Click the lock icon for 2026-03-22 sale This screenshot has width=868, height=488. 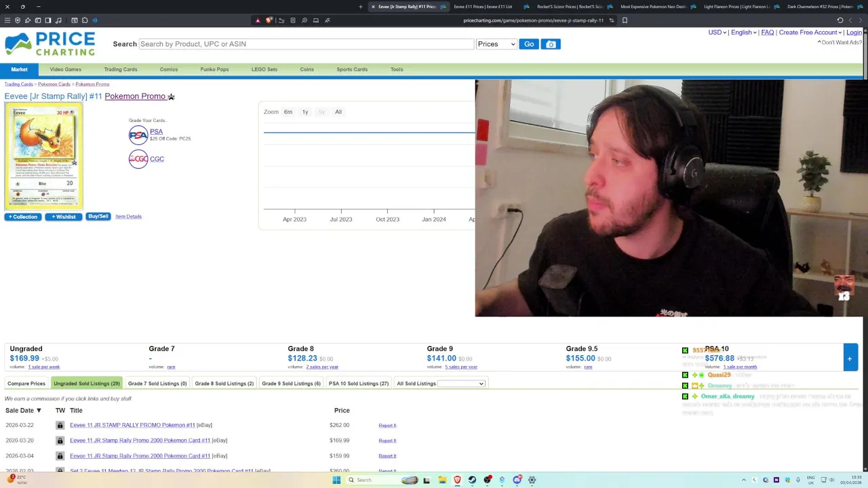pyautogui.click(x=60, y=426)
